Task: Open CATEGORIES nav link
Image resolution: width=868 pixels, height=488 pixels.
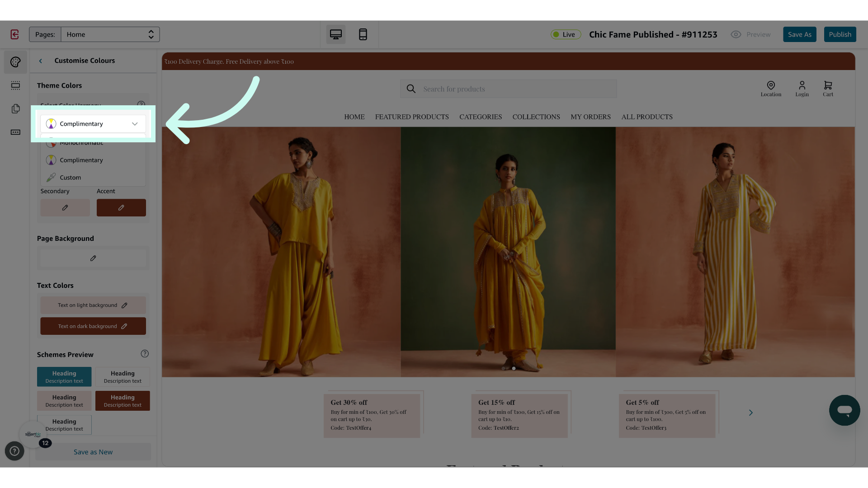Action: (481, 117)
